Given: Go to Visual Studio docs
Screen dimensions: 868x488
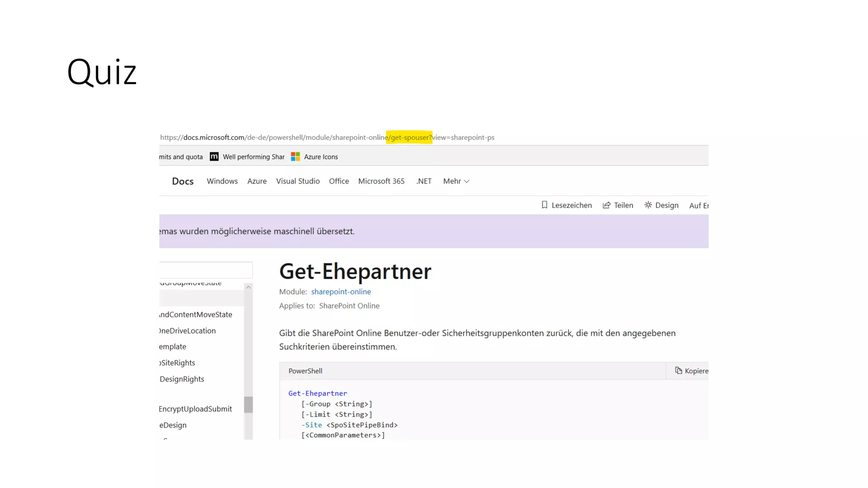Looking at the screenshot, I should pyautogui.click(x=298, y=181).
